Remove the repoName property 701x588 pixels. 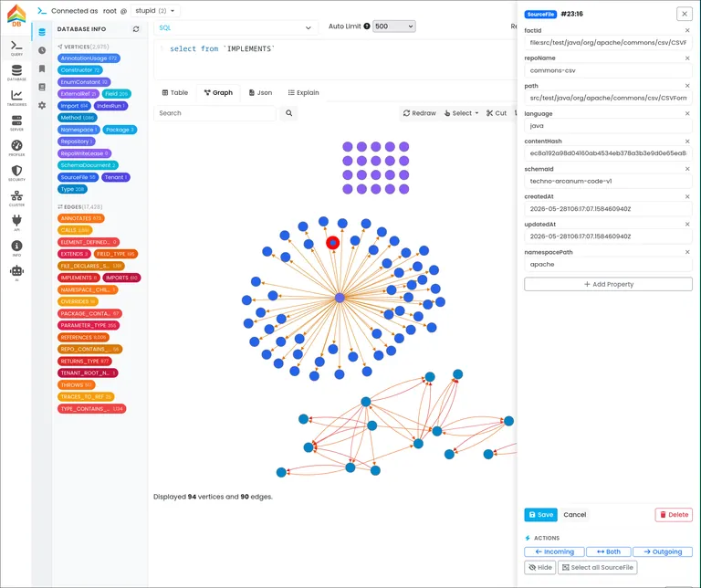pyautogui.click(x=687, y=58)
